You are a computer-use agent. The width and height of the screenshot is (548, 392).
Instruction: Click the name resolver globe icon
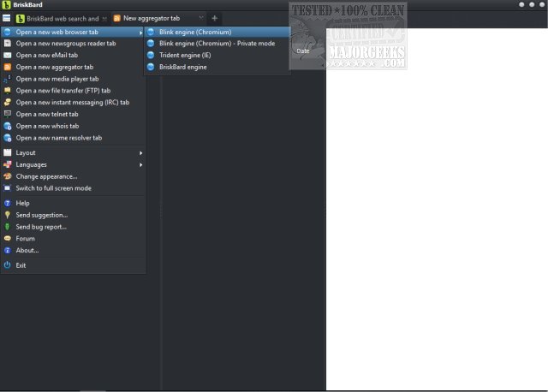tap(8, 138)
